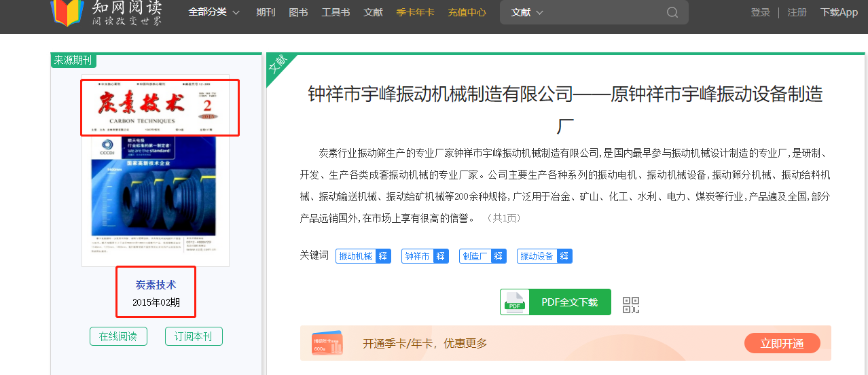This screenshot has height=375, width=868.
Task: Open the 文献 search type dropdown
Action: coord(527,12)
